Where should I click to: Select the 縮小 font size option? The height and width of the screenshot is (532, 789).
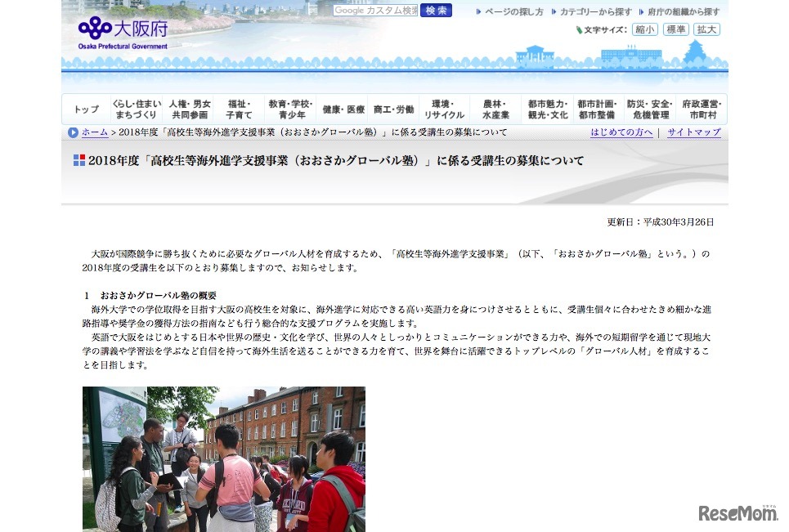click(645, 29)
